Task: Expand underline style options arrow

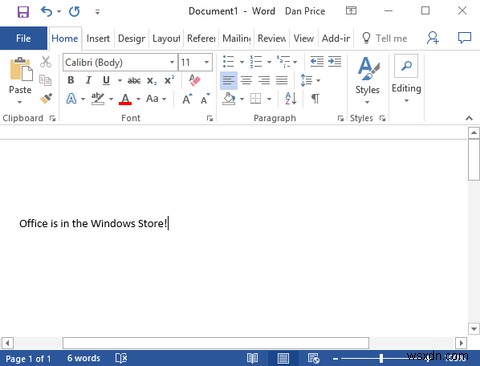Action: 119,80
